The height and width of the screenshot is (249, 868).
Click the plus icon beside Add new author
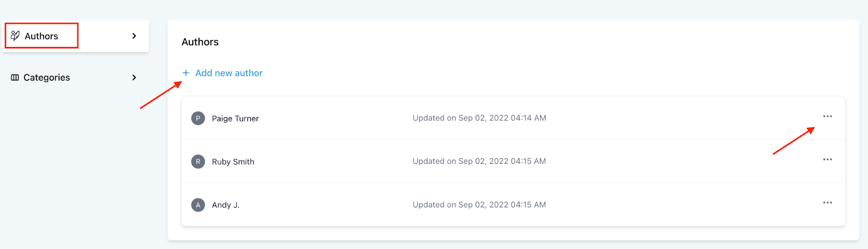pyautogui.click(x=186, y=73)
